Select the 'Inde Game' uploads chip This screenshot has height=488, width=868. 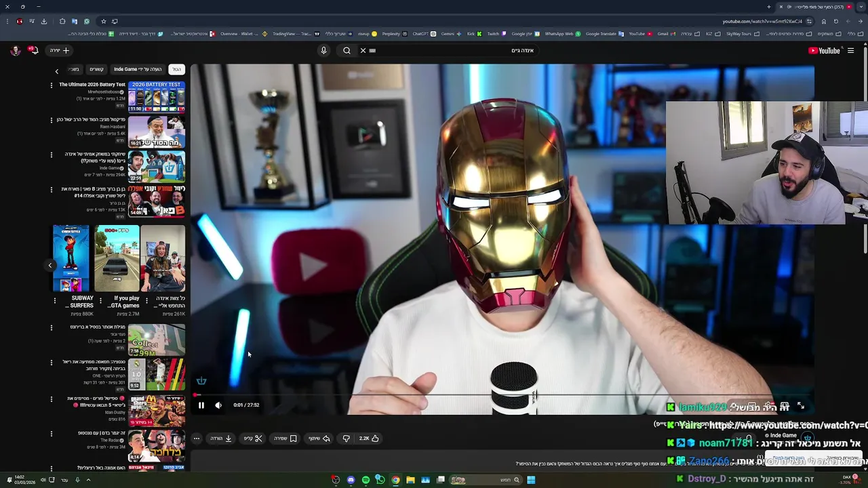coord(138,69)
